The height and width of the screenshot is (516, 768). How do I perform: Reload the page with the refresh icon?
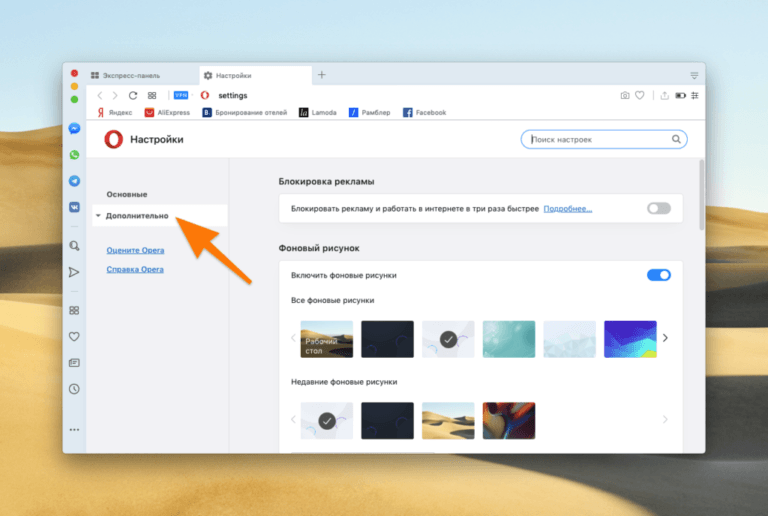pos(133,95)
